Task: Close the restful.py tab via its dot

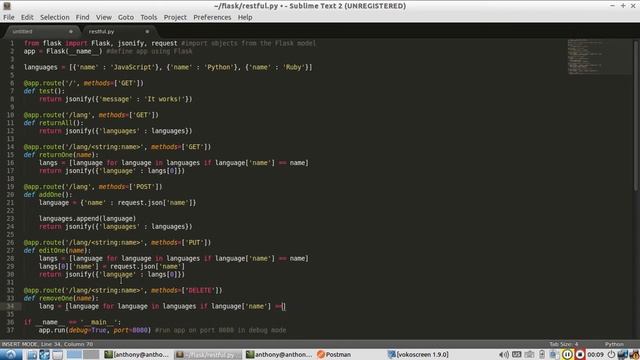Action: tap(147, 31)
